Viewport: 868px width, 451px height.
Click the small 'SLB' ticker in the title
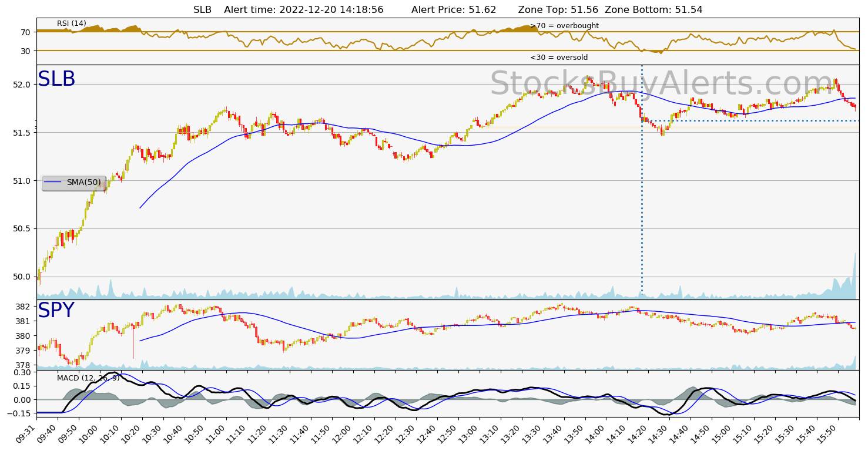click(x=202, y=10)
